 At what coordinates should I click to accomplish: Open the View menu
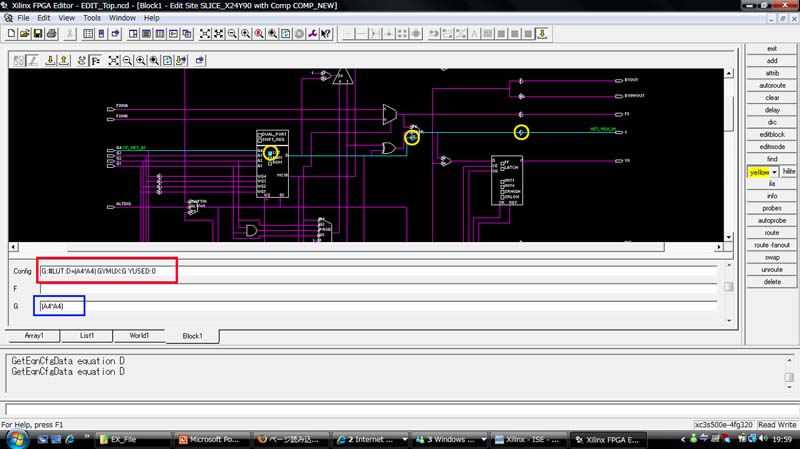coord(66,18)
